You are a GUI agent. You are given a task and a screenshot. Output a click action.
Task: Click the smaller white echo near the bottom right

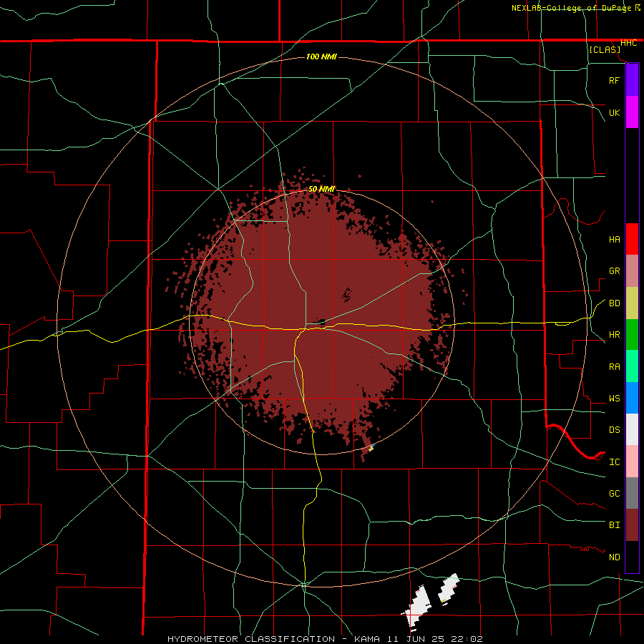coord(448,587)
